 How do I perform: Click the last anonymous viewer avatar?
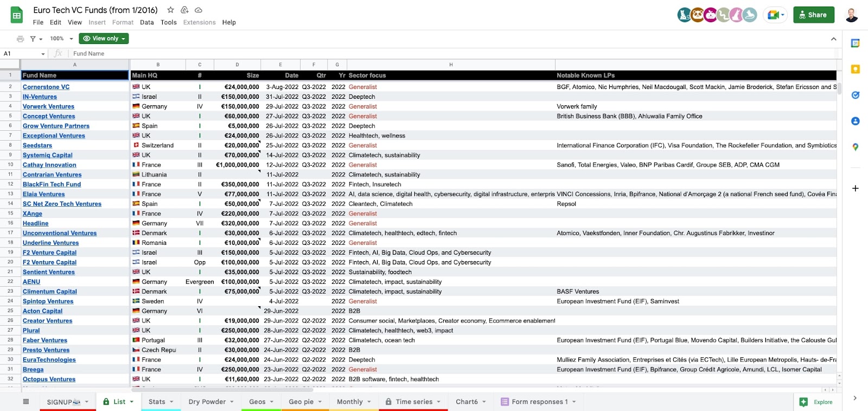[750, 15]
